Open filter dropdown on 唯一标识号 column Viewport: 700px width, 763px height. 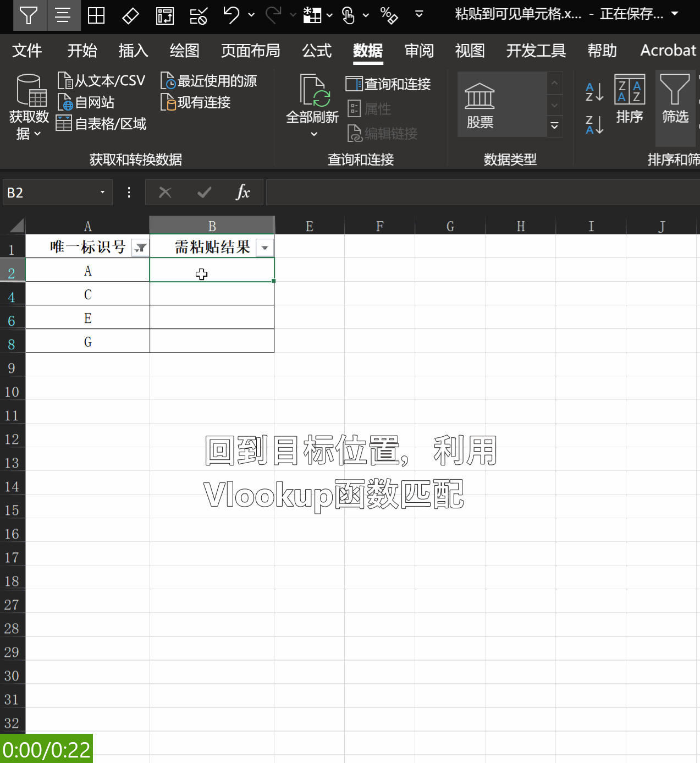click(x=141, y=247)
